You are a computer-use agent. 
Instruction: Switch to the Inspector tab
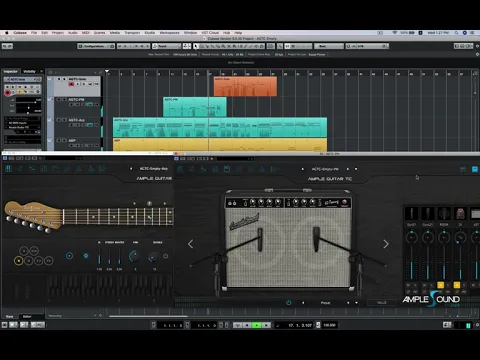pyautogui.click(x=11, y=71)
